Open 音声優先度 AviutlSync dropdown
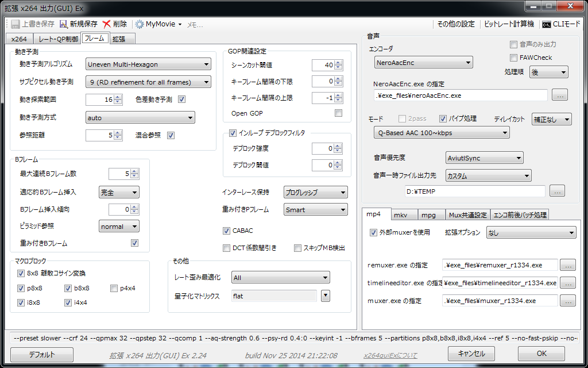The width and height of the screenshot is (588, 368). 485,158
